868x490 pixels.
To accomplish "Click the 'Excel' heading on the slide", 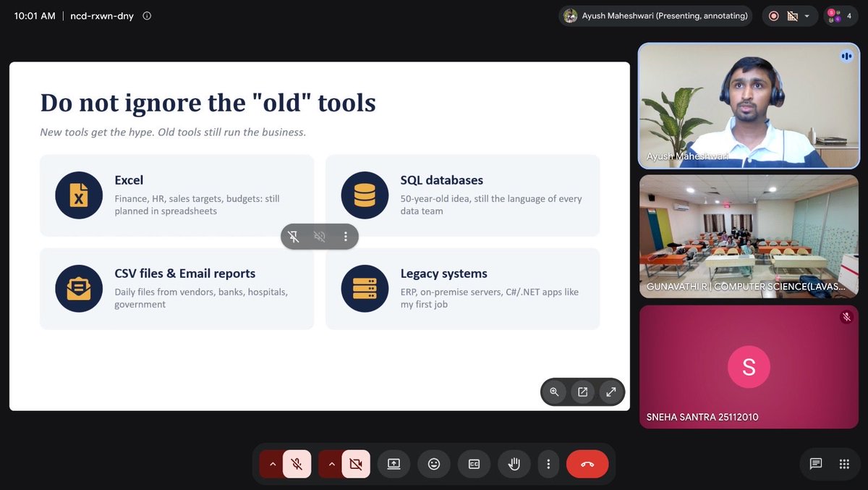I will pos(129,180).
